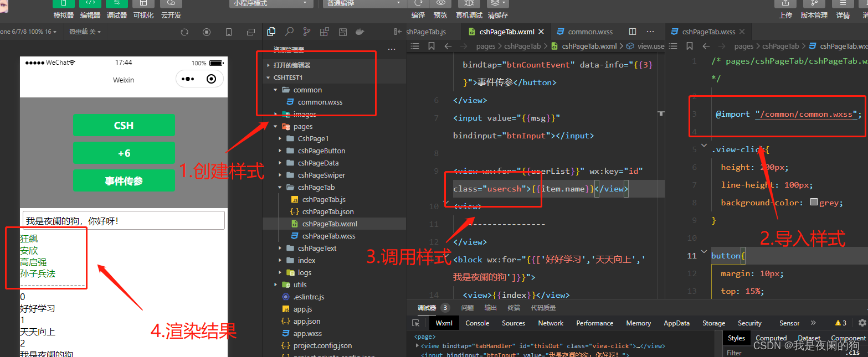
Task: Expand the cshPageSwiper folder
Action: [x=335, y=175]
